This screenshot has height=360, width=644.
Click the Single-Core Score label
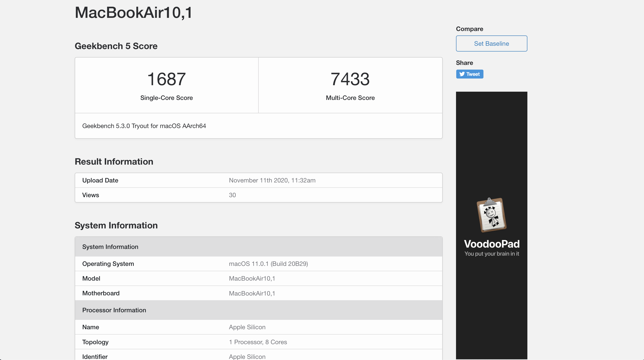pyautogui.click(x=167, y=98)
